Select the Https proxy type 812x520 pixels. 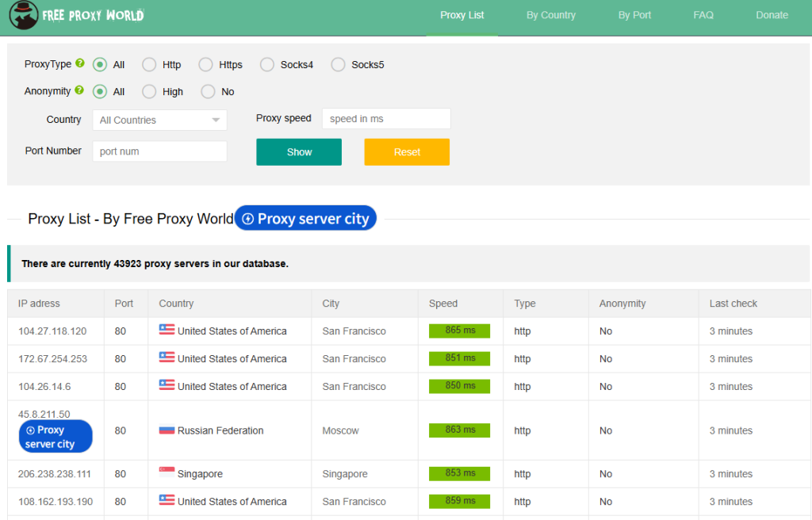pyautogui.click(x=205, y=65)
